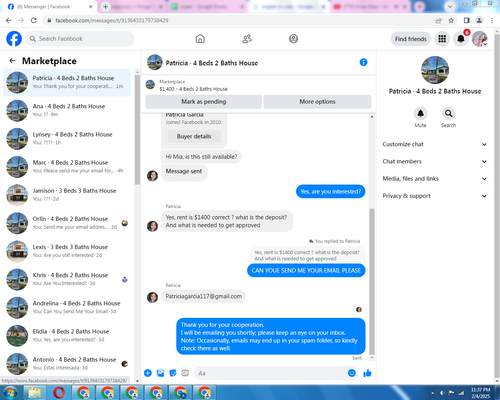This screenshot has width=500, height=400.
Task: Click the chat messages scrollbar
Action: (372, 282)
